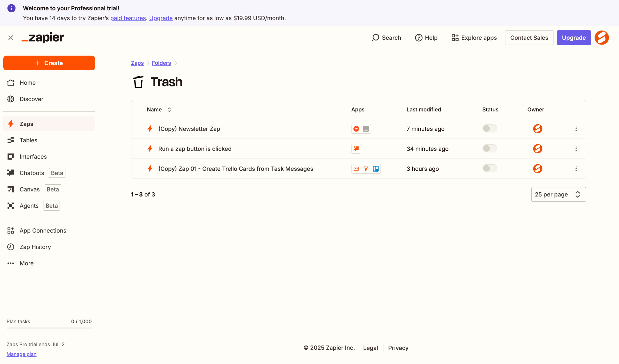Click owner avatar for (Copy) Newsletter Zap

(537, 129)
